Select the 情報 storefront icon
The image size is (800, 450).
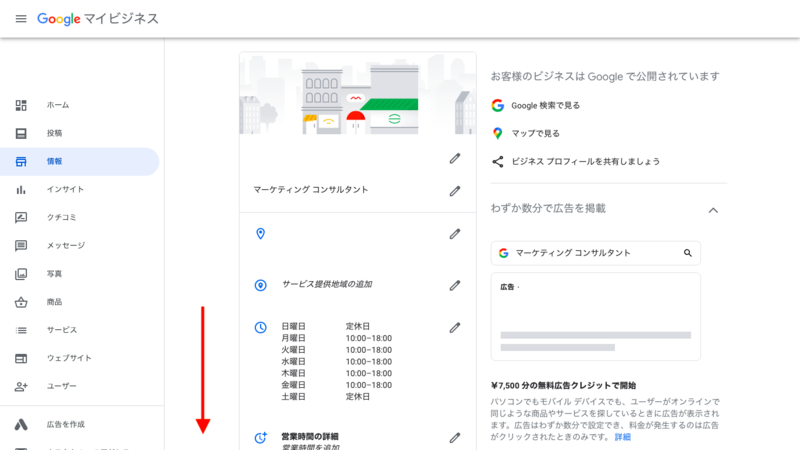21,162
